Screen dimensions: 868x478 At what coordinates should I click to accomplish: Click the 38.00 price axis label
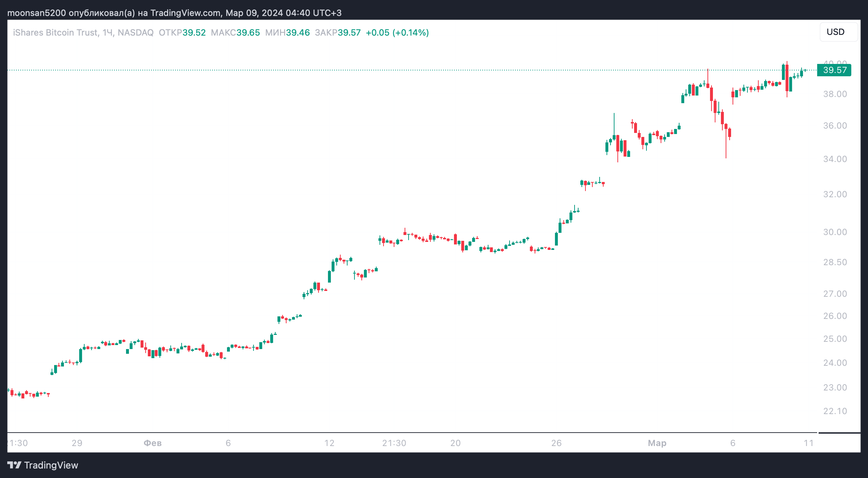point(835,94)
